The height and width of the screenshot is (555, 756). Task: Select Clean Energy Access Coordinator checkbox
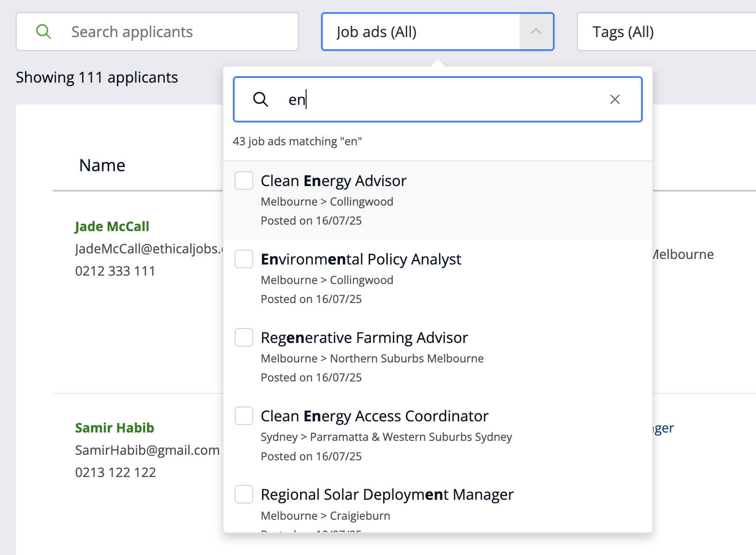244,416
